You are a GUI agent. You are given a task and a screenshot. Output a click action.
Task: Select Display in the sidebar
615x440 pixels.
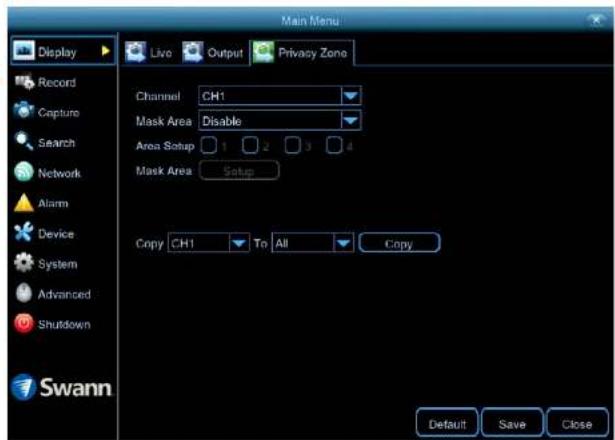tap(63, 51)
